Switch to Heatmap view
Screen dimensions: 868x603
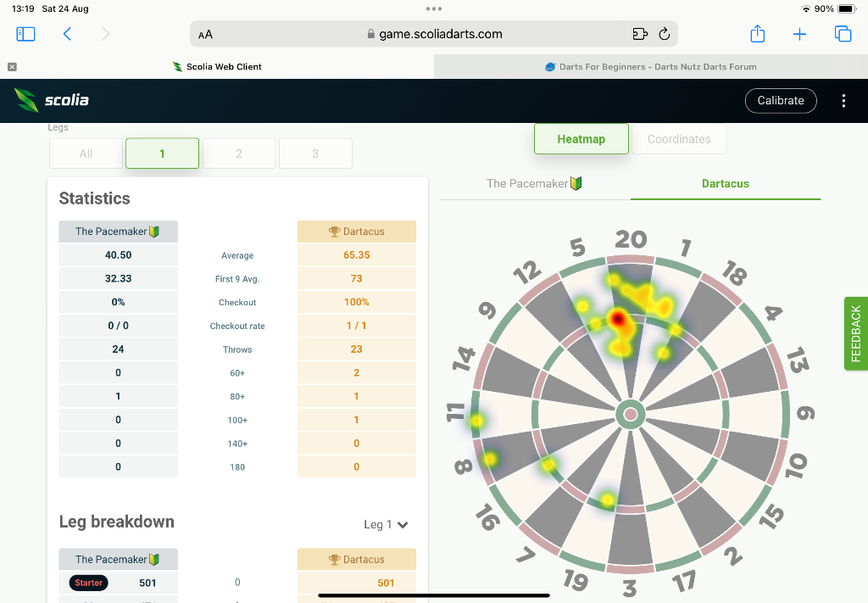pyautogui.click(x=581, y=139)
